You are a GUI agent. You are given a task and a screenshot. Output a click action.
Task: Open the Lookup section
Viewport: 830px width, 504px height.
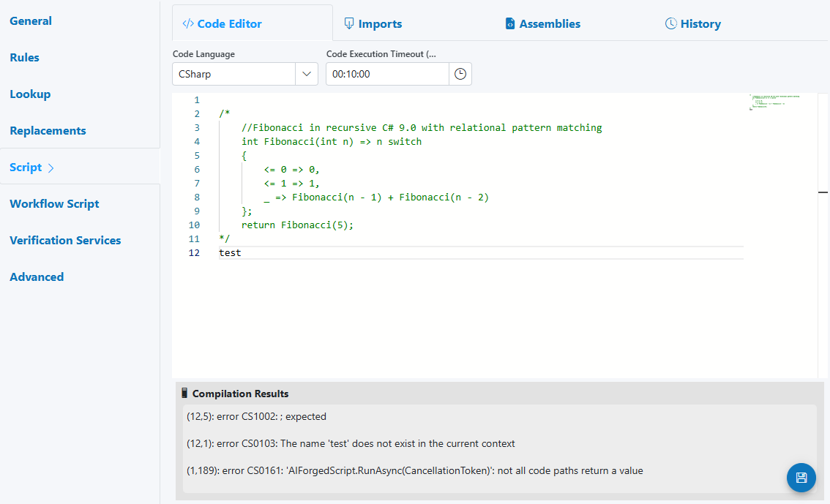point(30,94)
